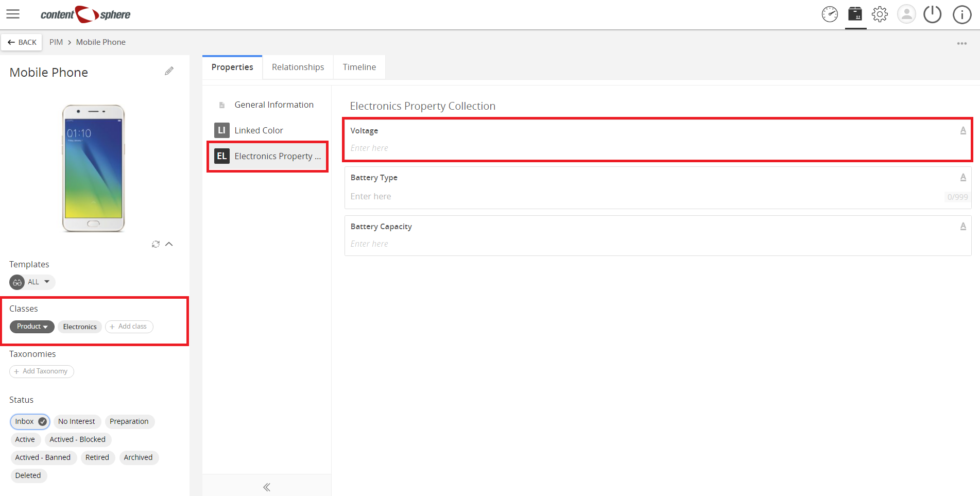This screenshot has width=980, height=496.
Task: Click Add class button
Action: 129,327
